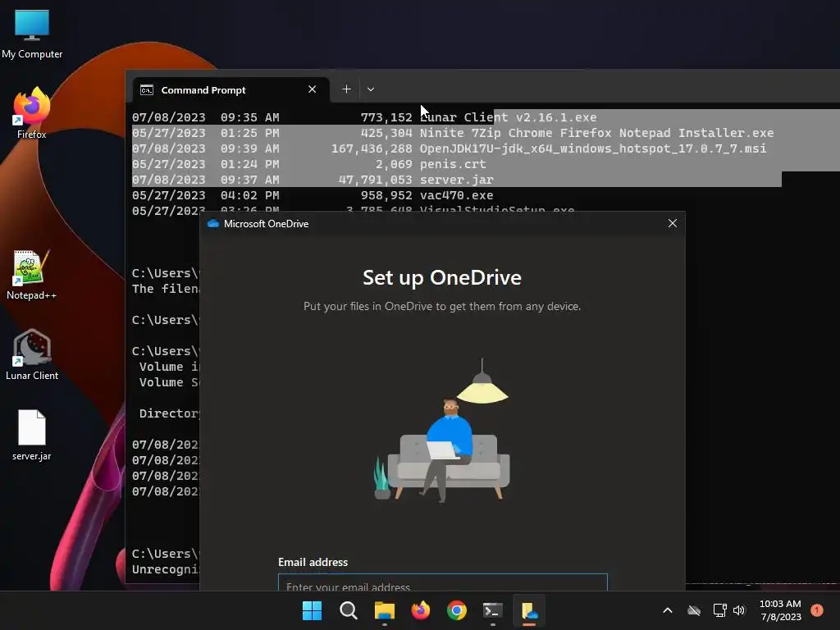Switch to Terminal in the taskbar
This screenshot has width=840, height=630.
[x=492, y=610]
